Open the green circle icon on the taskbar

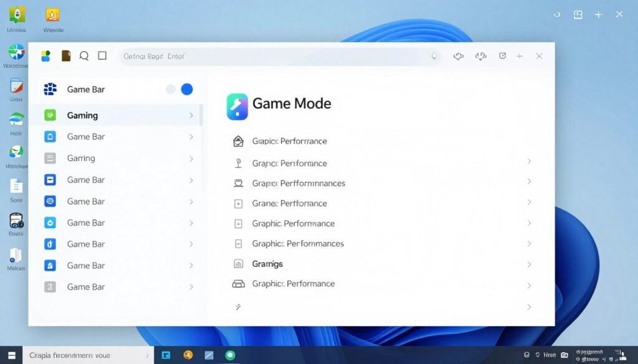pyautogui.click(x=231, y=355)
